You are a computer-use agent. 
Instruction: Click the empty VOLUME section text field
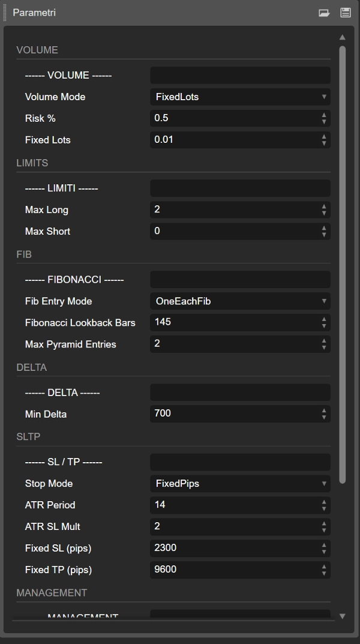tap(239, 75)
